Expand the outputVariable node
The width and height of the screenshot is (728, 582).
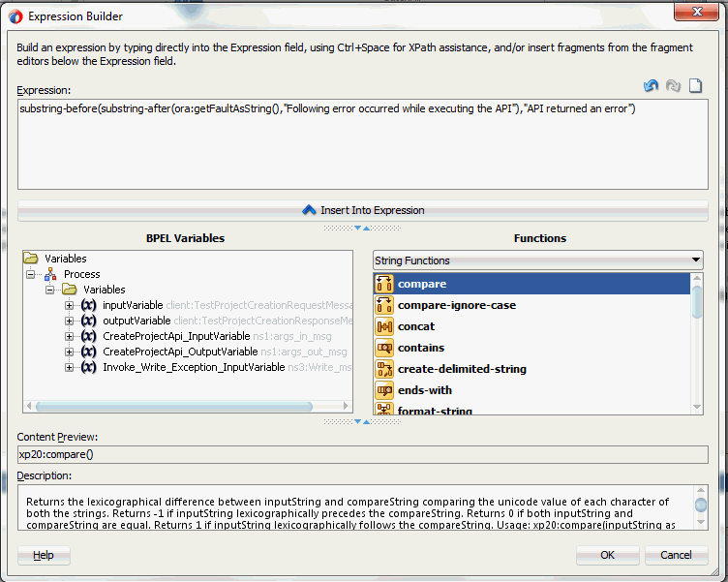[x=69, y=321]
